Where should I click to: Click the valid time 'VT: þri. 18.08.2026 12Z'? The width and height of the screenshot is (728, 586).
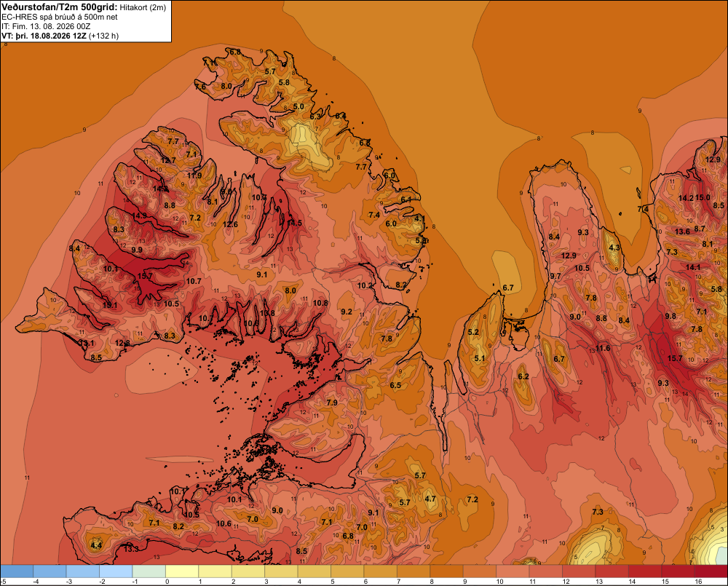point(44,36)
